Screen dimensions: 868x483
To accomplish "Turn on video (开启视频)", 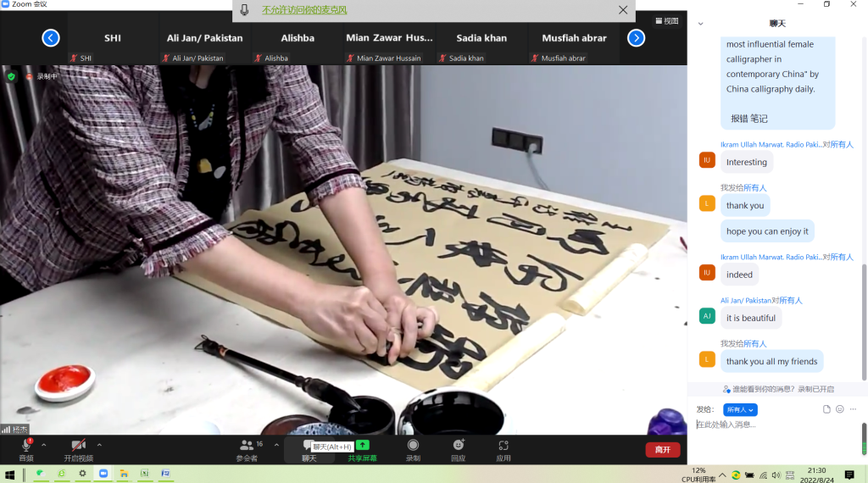I will click(x=78, y=449).
